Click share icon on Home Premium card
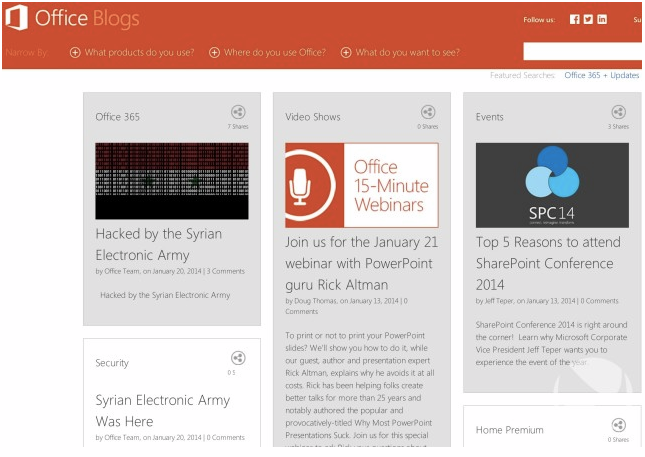Image resolution: width=645 pixels, height=457 pixels. pyautogui.click(x=618, y=425)
